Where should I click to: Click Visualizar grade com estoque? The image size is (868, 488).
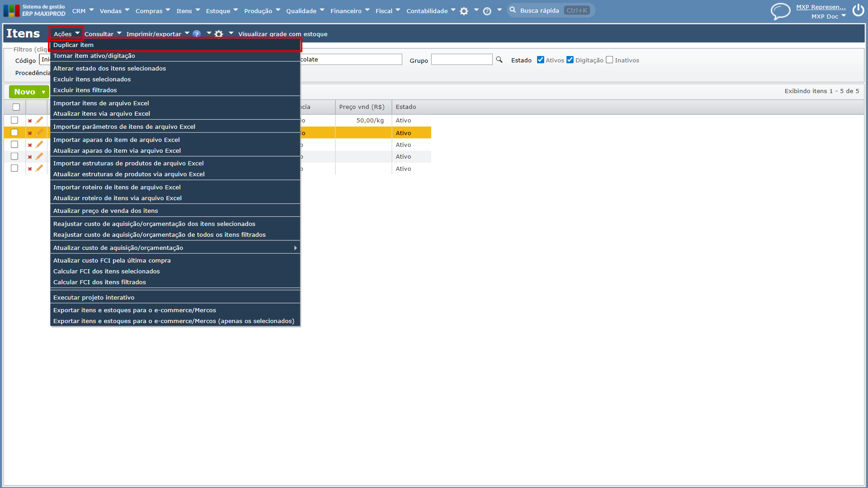pyautogui.click(x=283, y=34)
